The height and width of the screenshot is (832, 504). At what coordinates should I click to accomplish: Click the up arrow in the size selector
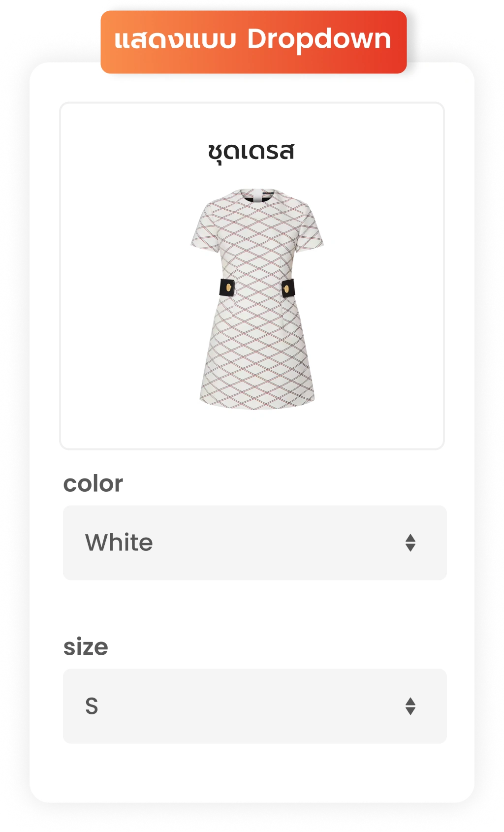click(x=410, y=701)
